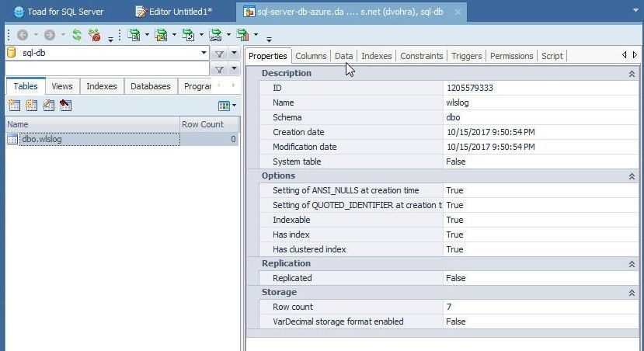Open the first toolbar overflow options arrow
The image size is (644, 351).
click(x=110, y=39)
